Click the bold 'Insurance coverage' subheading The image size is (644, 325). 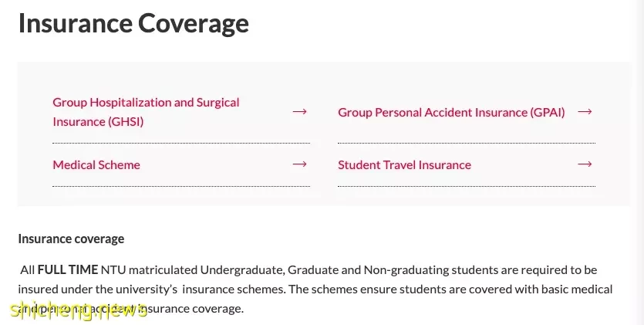click(x=71, y=239)
